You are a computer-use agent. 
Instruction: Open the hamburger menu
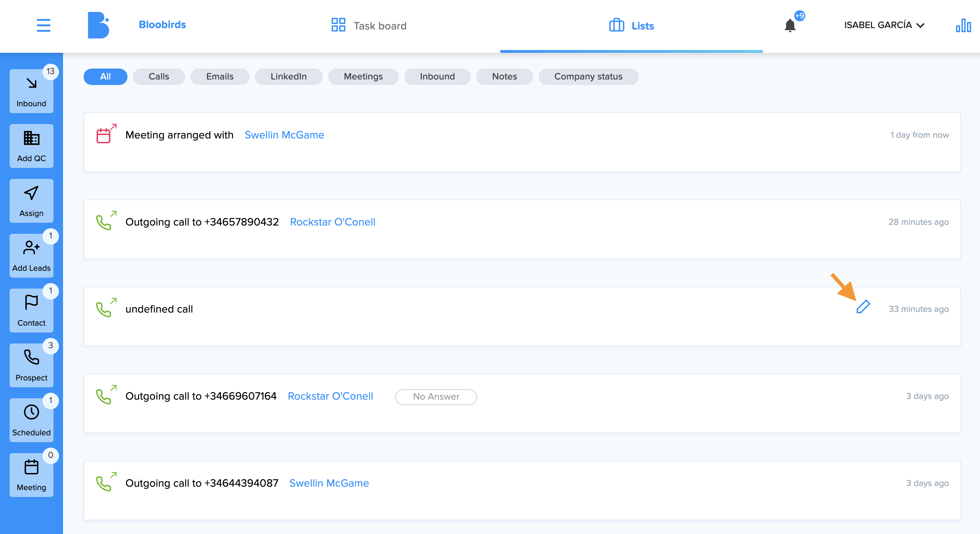(44, 25)
